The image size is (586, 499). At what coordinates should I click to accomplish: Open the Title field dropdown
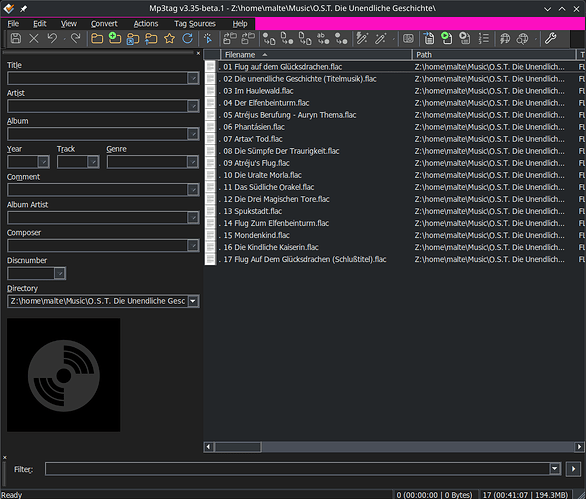193,78
